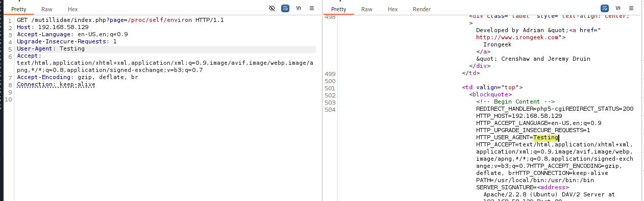
Task: Click the closing </div> tag in the response
Action: [480, 66]
